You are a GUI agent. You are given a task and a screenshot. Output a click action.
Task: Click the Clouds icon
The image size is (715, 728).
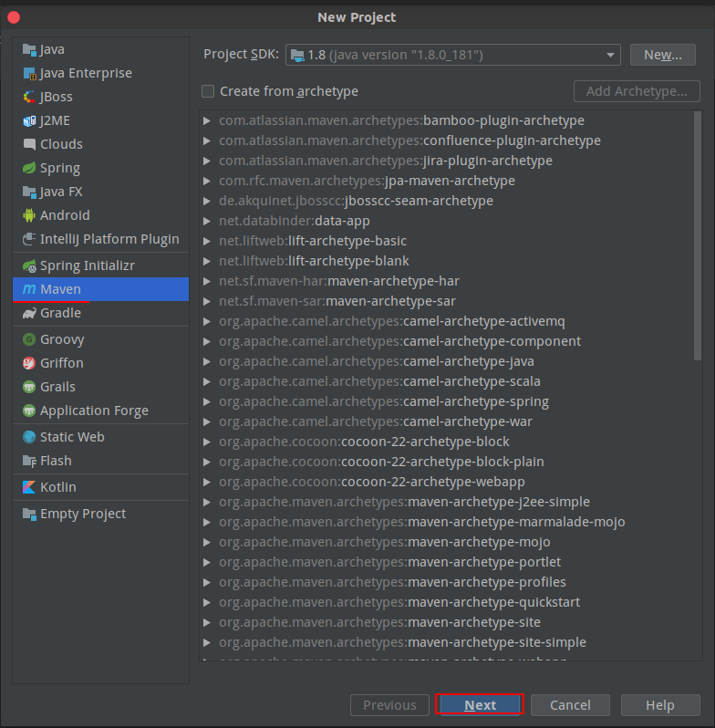point(29,144)
